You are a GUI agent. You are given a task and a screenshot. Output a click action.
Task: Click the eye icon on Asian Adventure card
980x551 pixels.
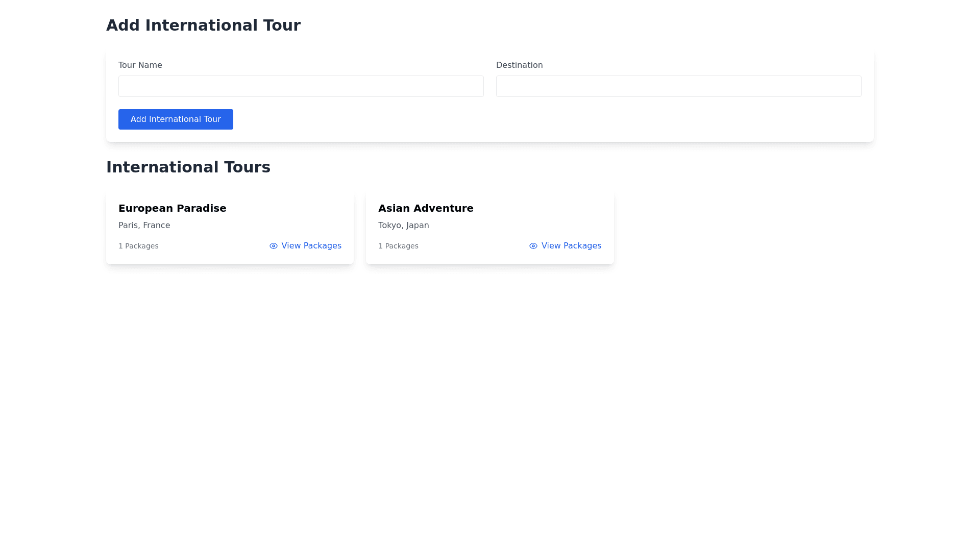click(533, 246)
